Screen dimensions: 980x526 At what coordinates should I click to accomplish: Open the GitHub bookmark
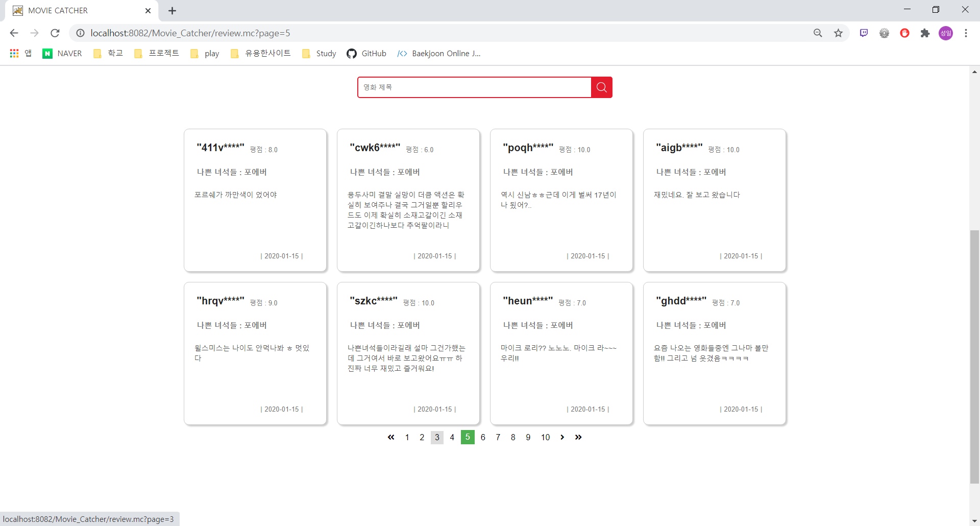[x=366, y=53]
